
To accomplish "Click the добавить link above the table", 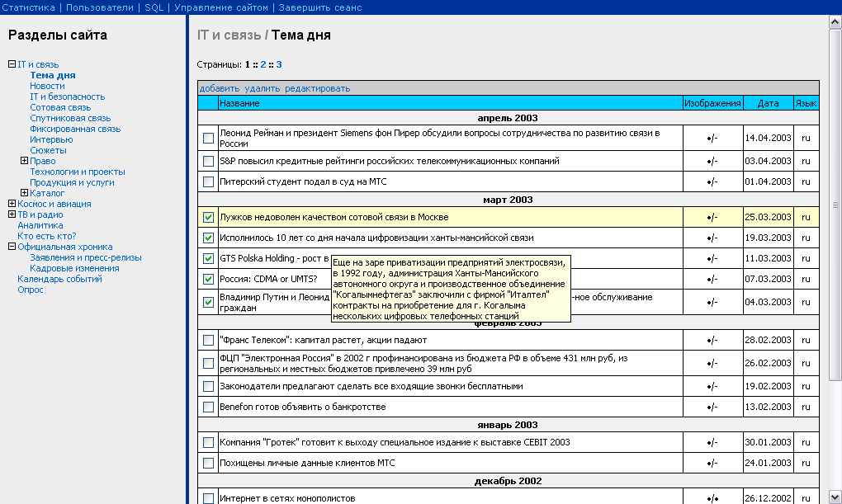I will point(219,88).
